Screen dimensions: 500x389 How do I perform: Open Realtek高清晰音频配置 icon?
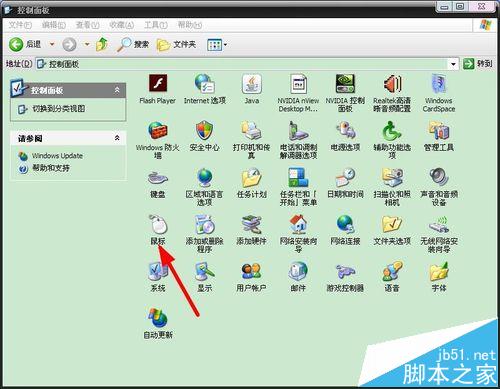tap(392, 83)
